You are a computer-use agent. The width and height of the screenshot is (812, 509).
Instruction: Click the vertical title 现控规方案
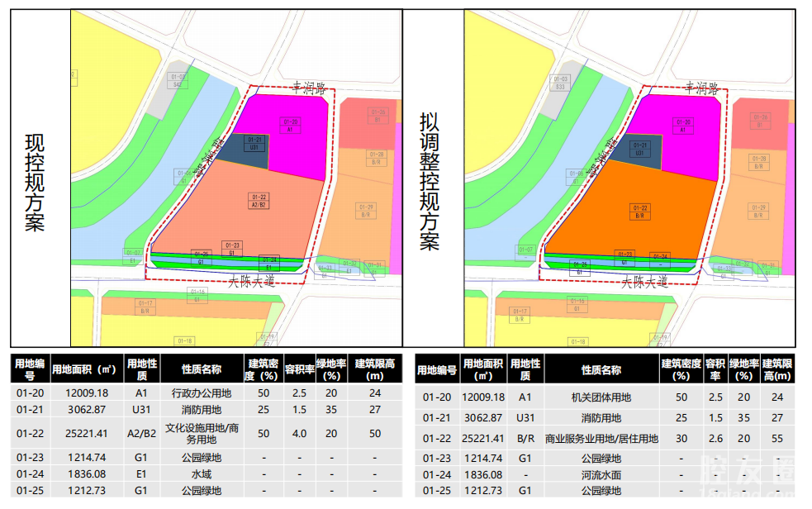[x=36, y=182]
